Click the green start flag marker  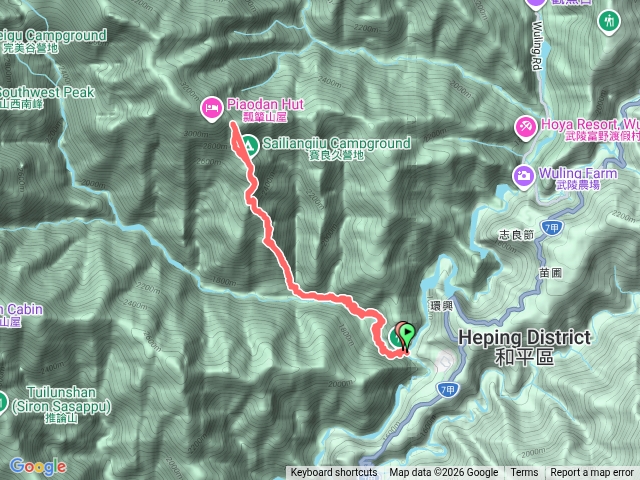[x=407, y=336]
